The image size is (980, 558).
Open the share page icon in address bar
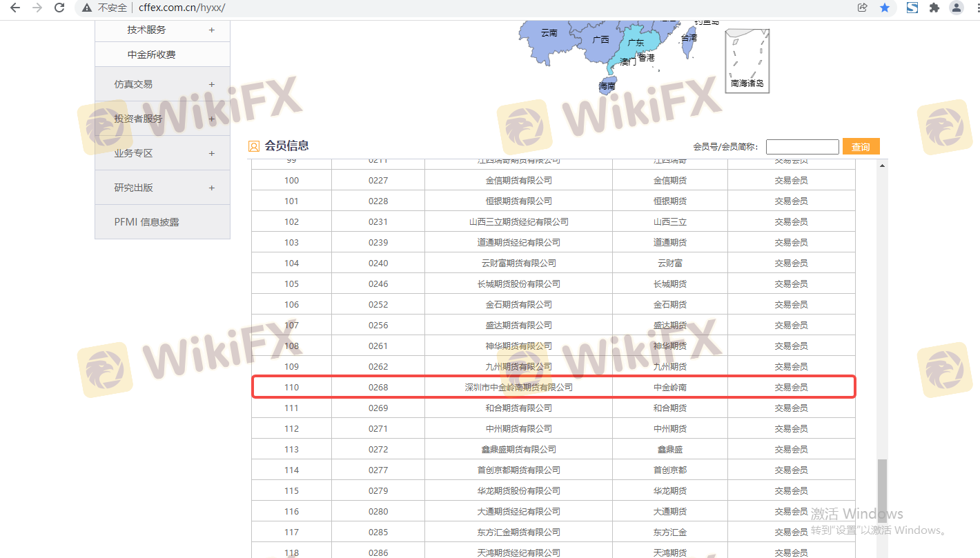pyautogui.click(x=862, y=8)
